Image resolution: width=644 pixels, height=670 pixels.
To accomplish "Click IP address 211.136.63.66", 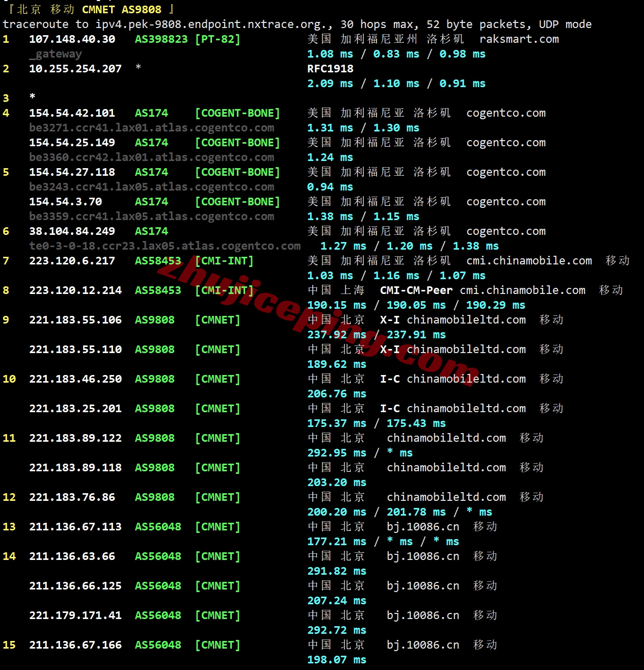I will click(x=72, y=556).
